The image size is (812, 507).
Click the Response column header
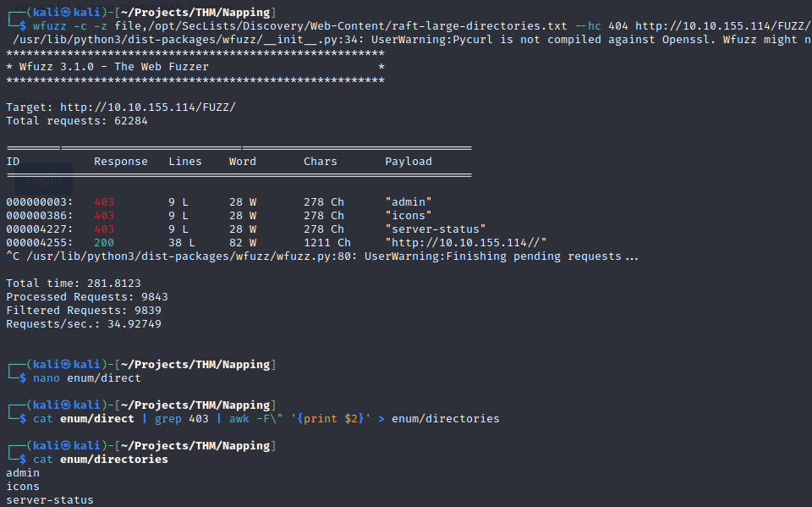(x=121, y=162)
